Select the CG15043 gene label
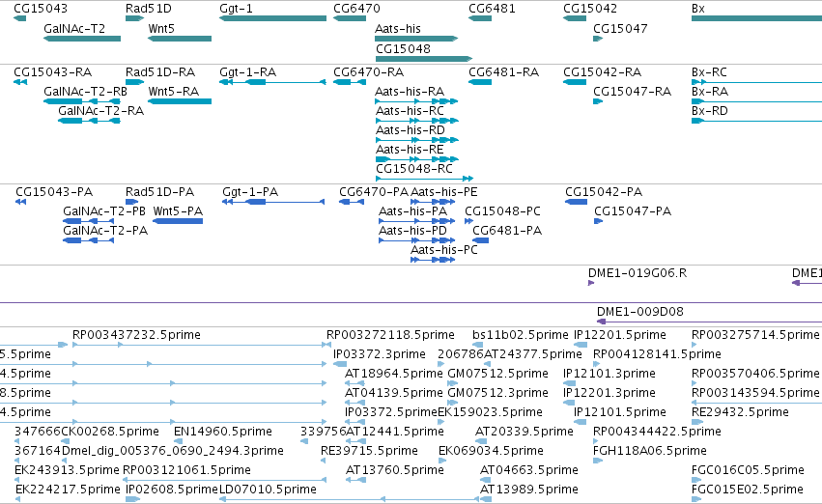 pos(41,9)
